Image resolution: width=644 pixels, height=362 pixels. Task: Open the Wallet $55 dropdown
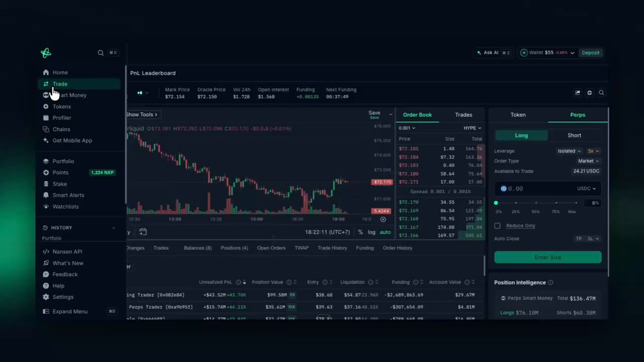(x=547, y=53)
